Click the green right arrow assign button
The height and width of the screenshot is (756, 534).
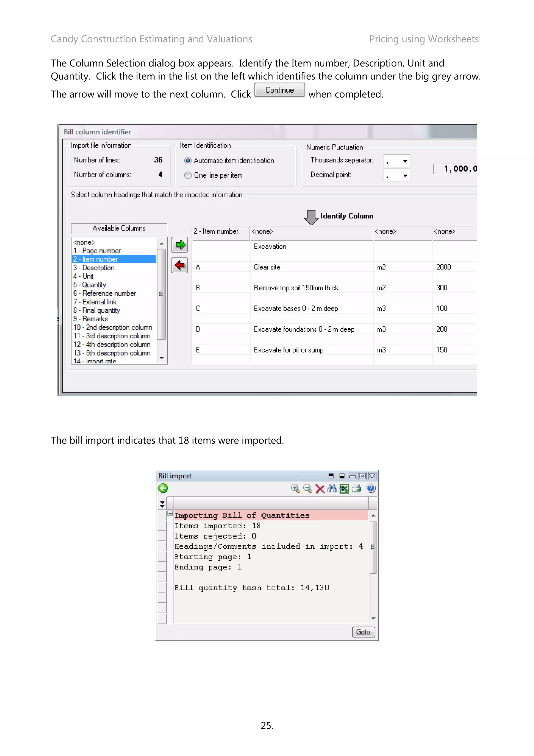180,245
